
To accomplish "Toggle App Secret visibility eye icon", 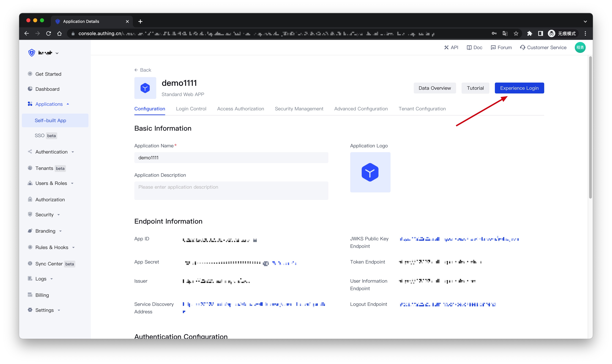I will point(265,263).
